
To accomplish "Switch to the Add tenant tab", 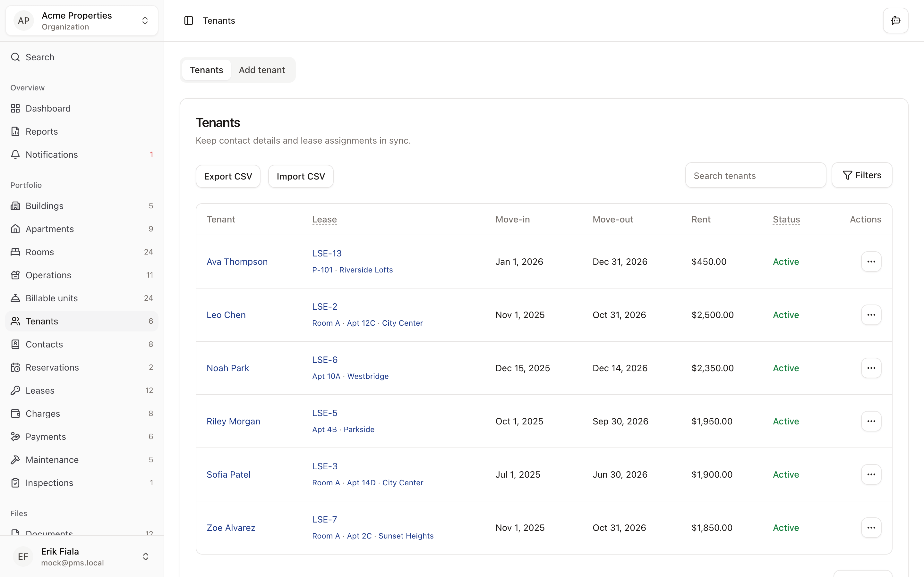I will (262, 70).
